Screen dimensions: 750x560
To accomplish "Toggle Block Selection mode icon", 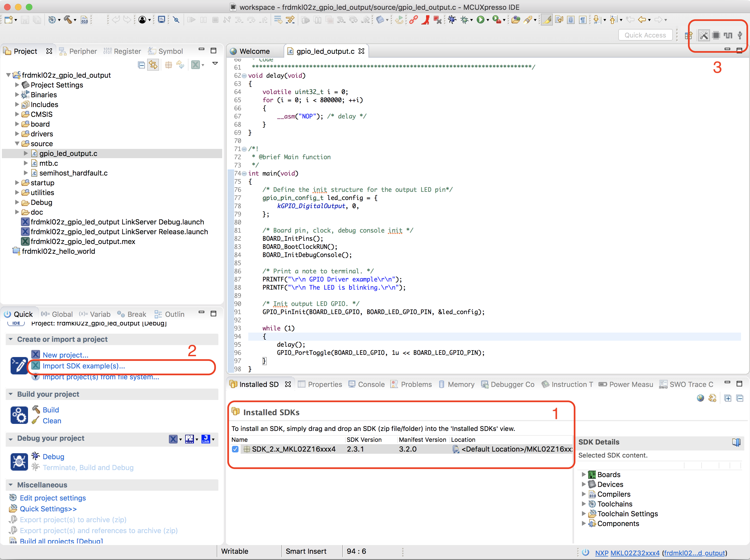I will coord(571,20).
